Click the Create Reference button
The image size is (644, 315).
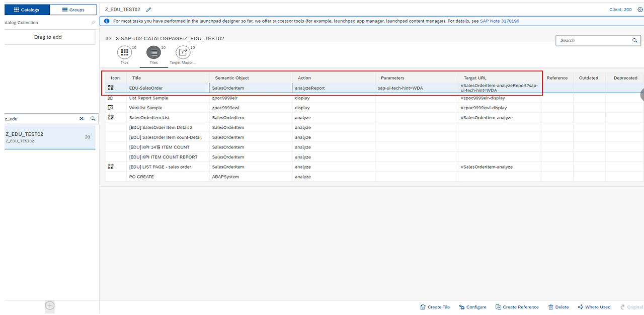pos(517,307)
